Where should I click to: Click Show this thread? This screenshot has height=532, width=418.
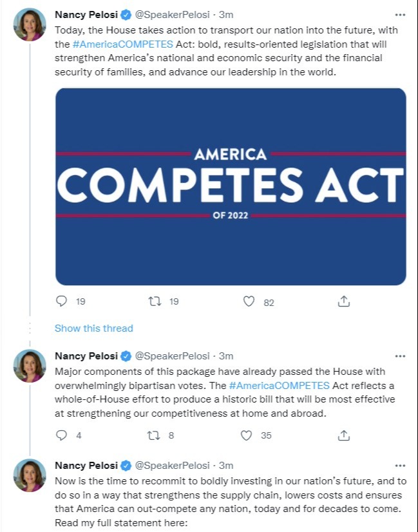pyautogui.click(x=93, y=328)
